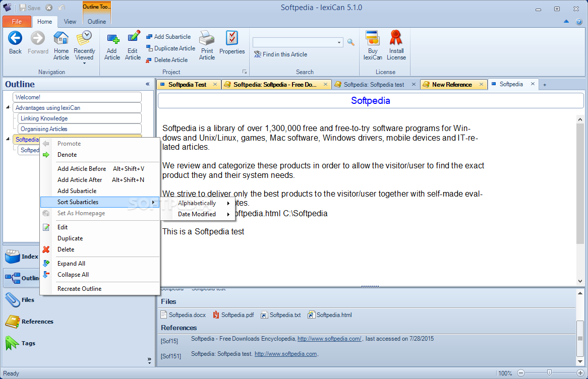This screenshot has width=588, height=379.
Task: Click Find in this Article
Action: pos(280,54)
